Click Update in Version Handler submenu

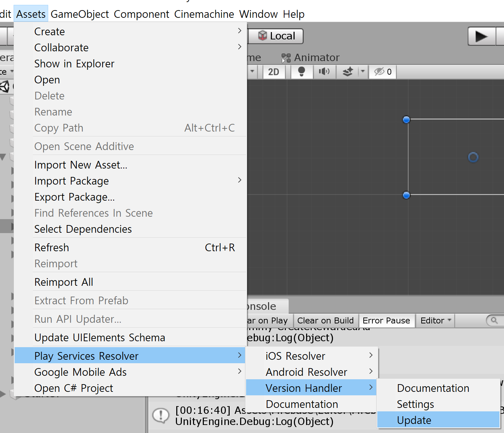click(439, 420)
